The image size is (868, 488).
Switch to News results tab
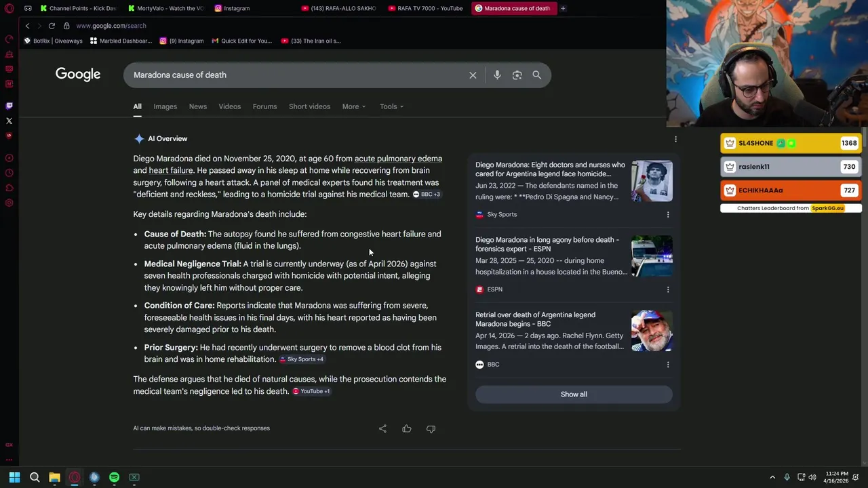[197, 106]
